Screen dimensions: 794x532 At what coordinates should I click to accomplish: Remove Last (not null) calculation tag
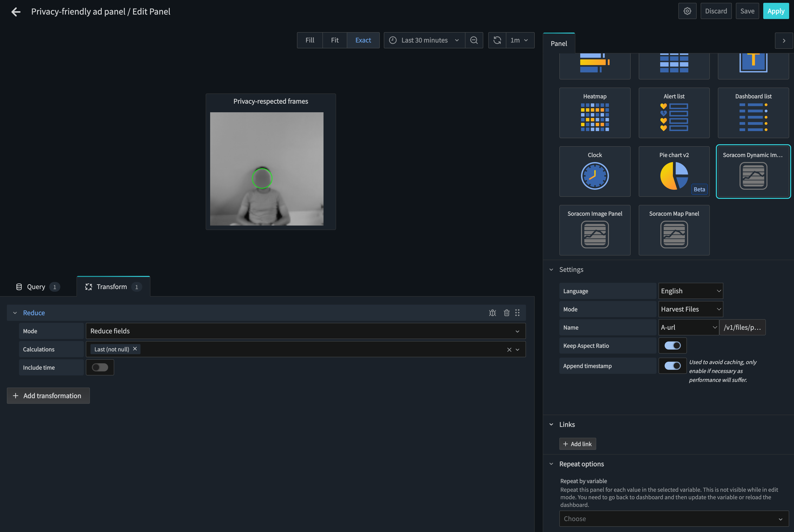pos(135,349)
